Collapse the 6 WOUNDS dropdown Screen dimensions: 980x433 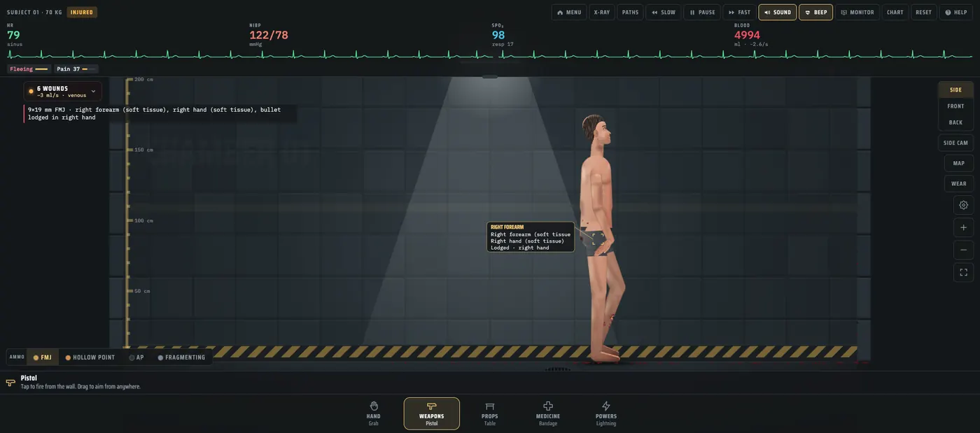point(63,91)
